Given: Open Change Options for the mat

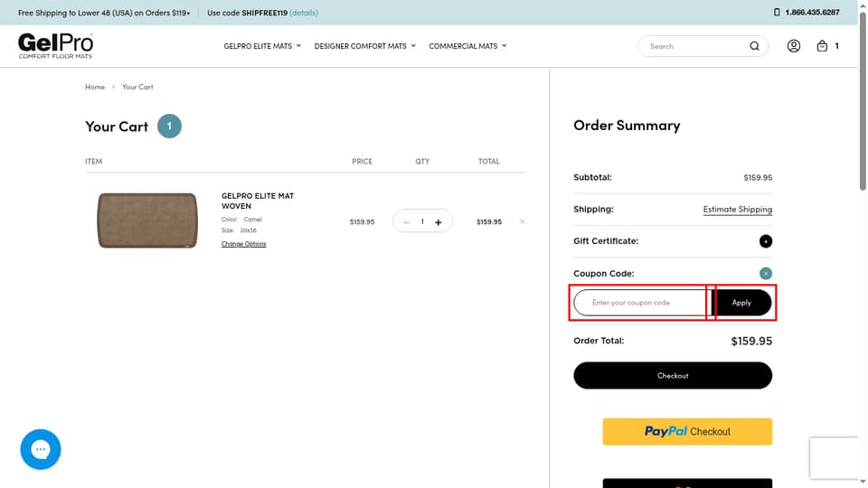Looking at the screenshot, I should click(243, 244).
